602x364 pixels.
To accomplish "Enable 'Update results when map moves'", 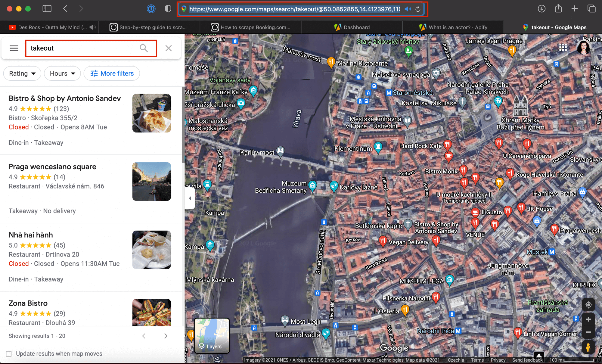I will [9, 353].
